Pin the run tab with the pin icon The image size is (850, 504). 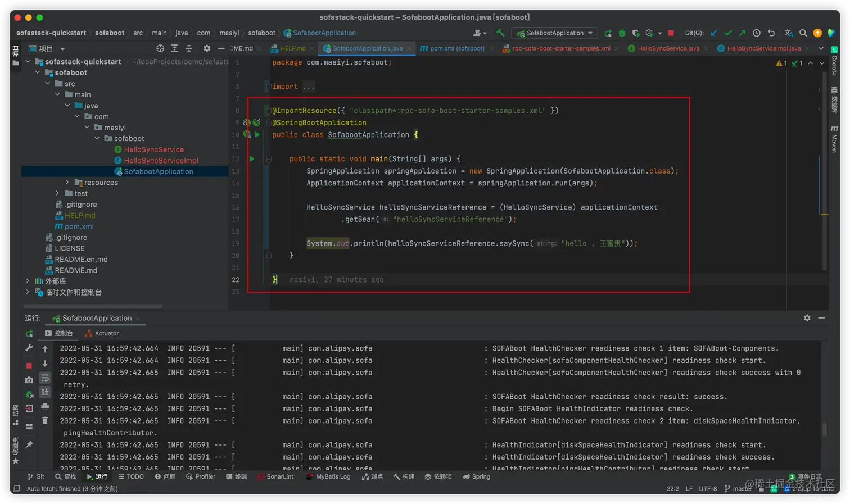[x=29, y=444]
